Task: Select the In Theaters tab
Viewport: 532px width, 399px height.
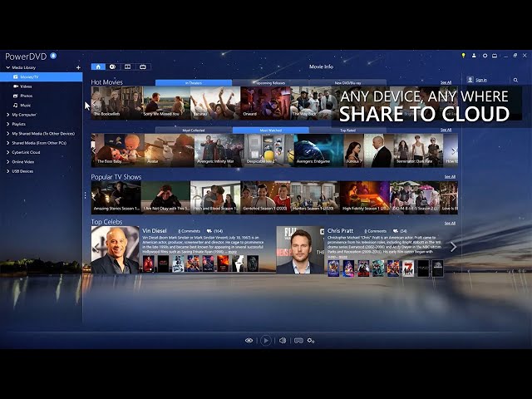Action: pos(194,83)
